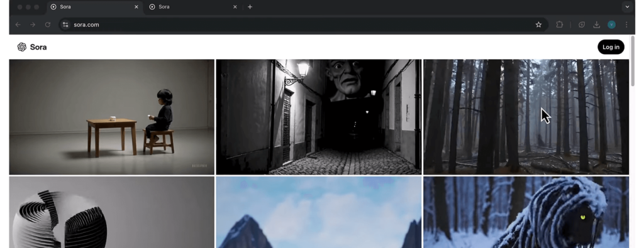Click the Sora logo icon
Viewport: 644px width, 248px height.
[22, 47]
